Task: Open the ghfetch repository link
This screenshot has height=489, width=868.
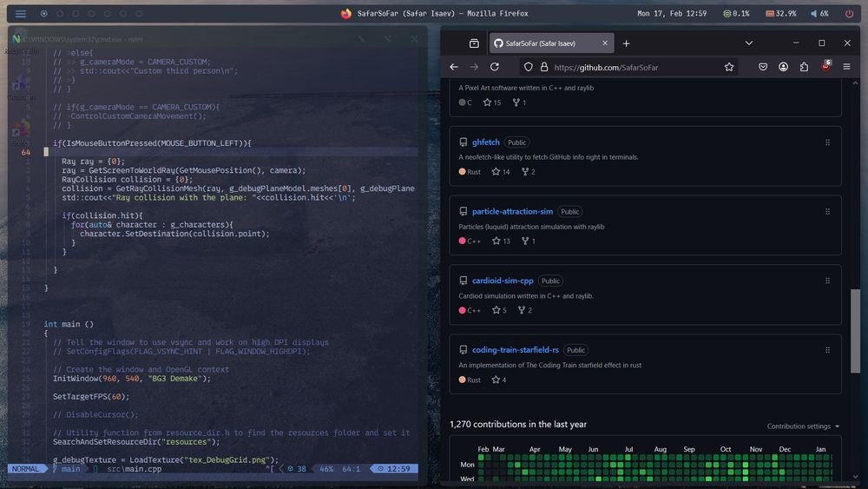Action: [x=485, y=142]
